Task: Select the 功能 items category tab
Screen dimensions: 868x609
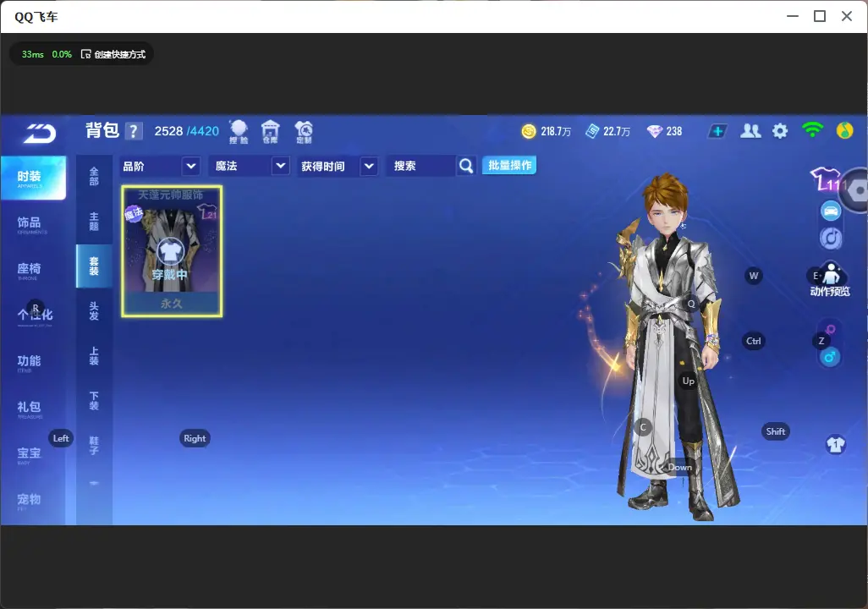Action: point(30,363)
